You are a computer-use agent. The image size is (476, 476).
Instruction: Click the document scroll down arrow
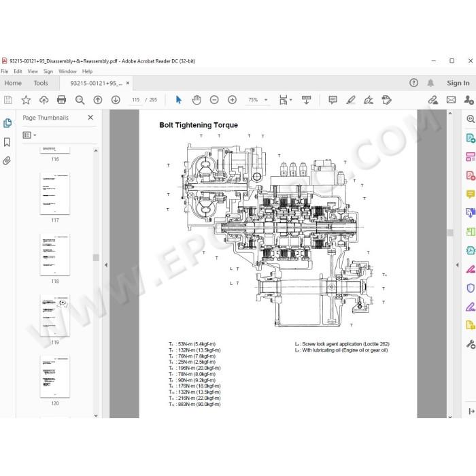tap(450, 417)
